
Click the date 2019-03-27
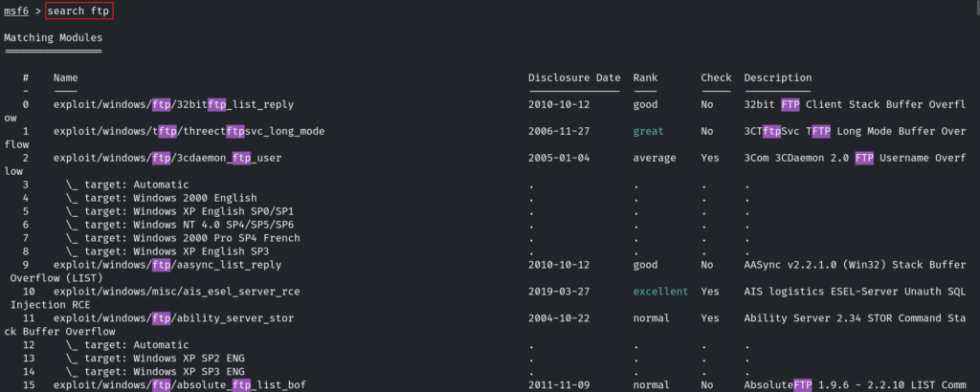click(x=559, y=292)
